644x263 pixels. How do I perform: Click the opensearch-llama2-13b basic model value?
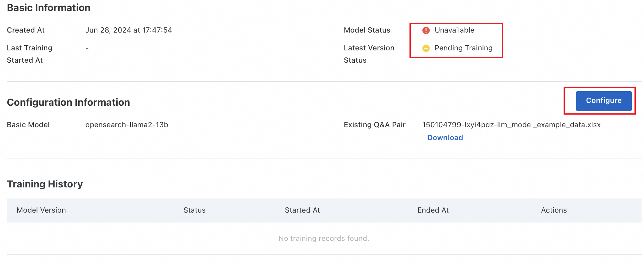[126, 125]
